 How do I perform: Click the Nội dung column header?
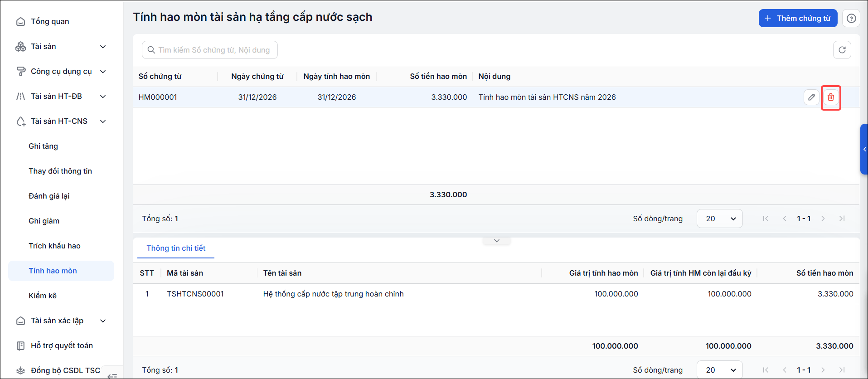tap(495, 77)
